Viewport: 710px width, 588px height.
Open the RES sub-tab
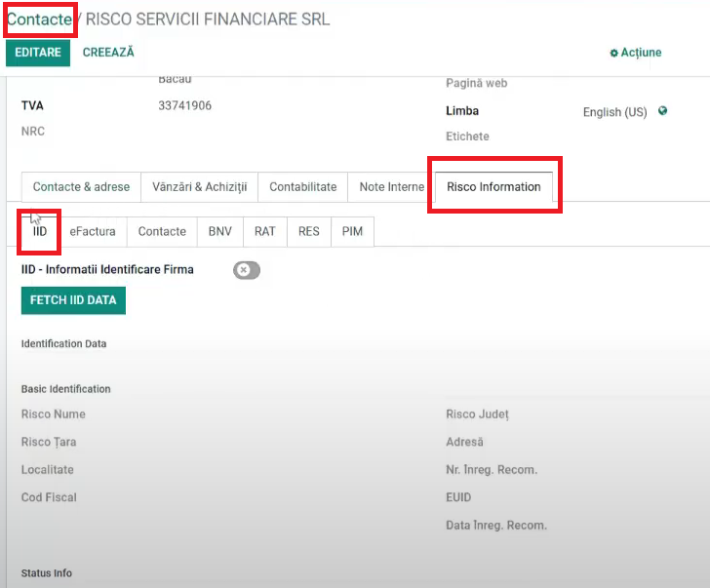[x=309, y=232]
